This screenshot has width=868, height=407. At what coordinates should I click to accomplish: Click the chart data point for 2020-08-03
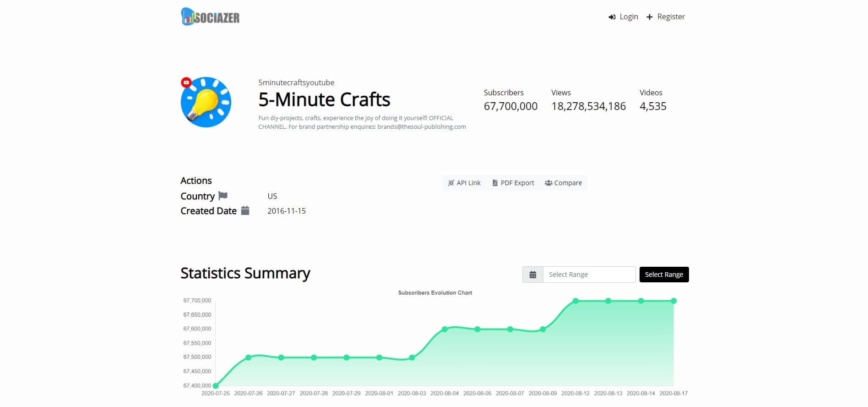pos(412,357)
